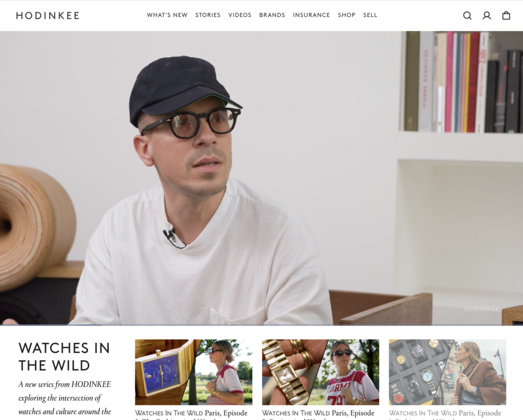Open thumbnail with gold bracelet watch and rings
Screen dimensions: 523x420
point(321,372)
